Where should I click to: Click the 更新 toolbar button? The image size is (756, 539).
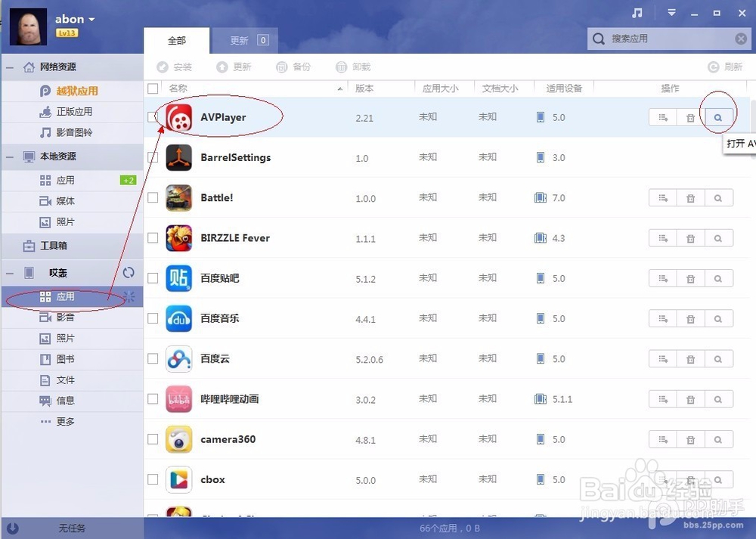click(234, 67)
